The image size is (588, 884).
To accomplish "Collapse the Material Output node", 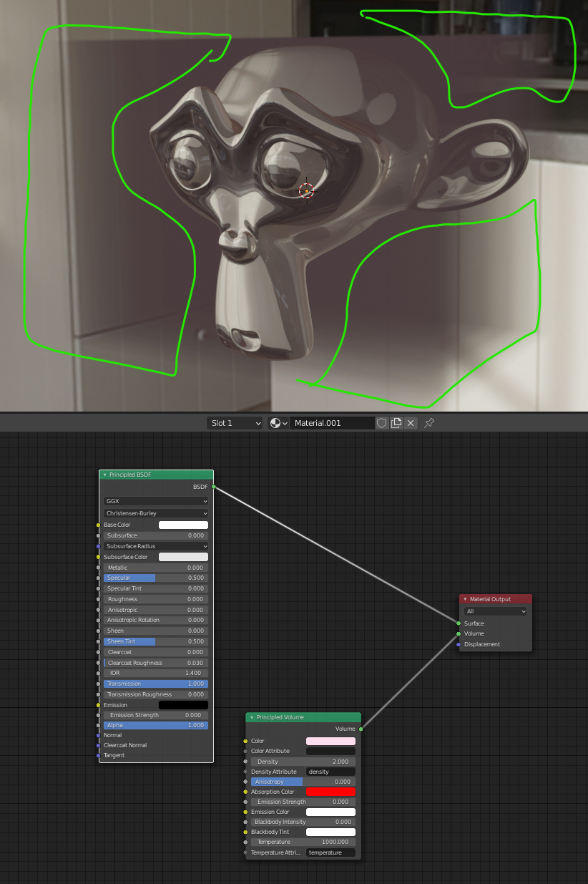I will pyautogui.click(x=465, y=599).
